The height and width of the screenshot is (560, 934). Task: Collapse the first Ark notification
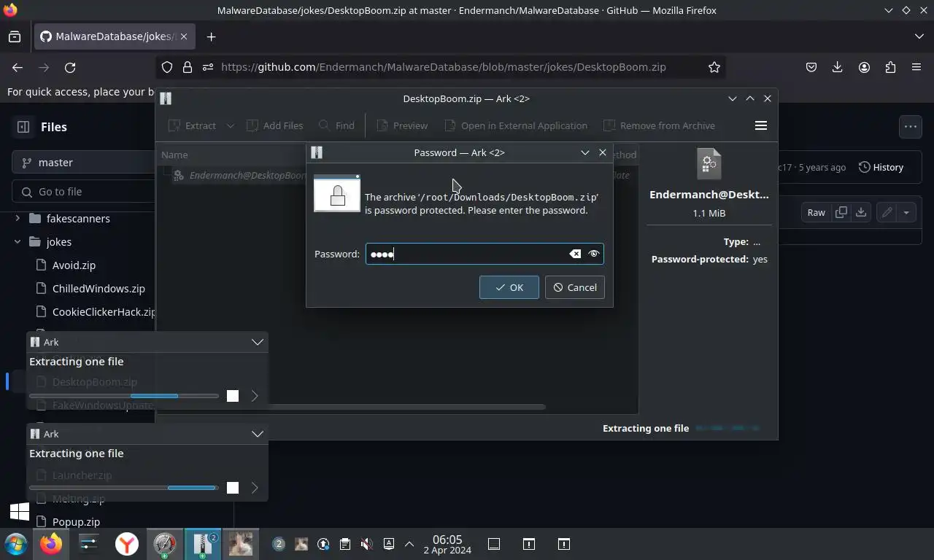(x=258, y=342)
